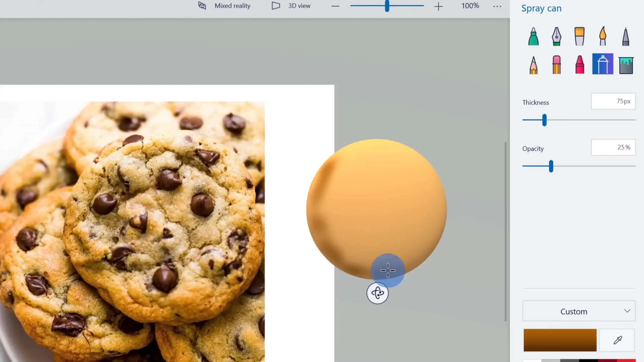Select the Spray can tool
Image resolution: width=644 pixels, height=362 pixels.
coord(603,64)
